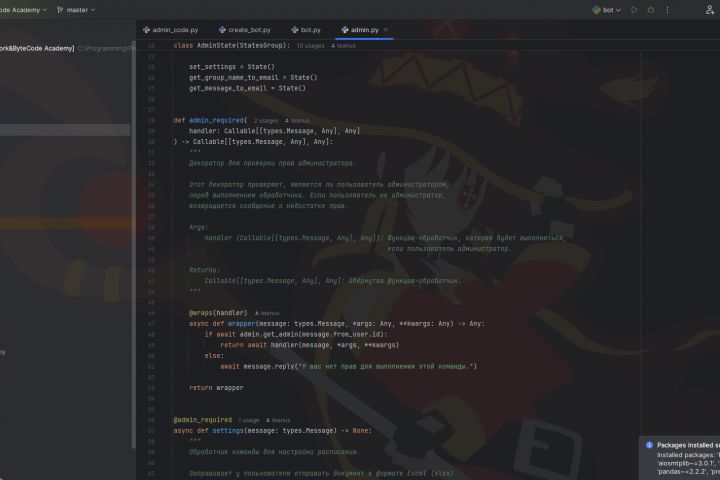Click the 'Packages installed' notification popup
The height and width of the screenshot is (480, 720).
680,458
